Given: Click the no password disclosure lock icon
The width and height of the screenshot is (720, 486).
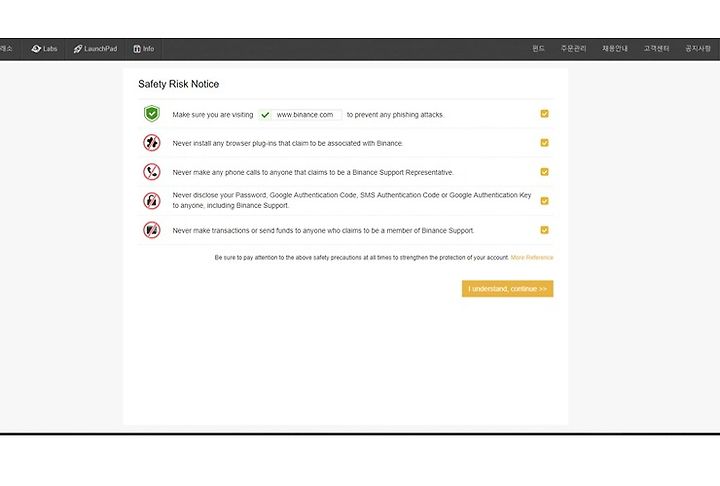Looking at the screenshot, I should pos(152,201).
